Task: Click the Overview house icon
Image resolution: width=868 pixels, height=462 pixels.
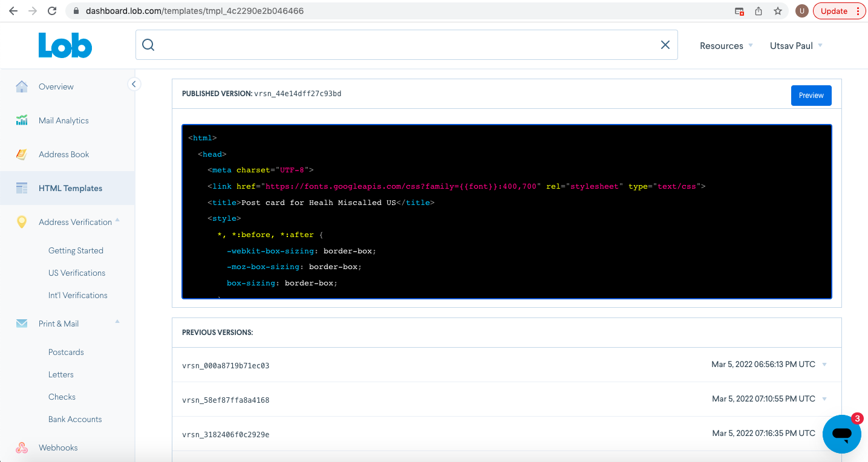Action: pos(22,86)
